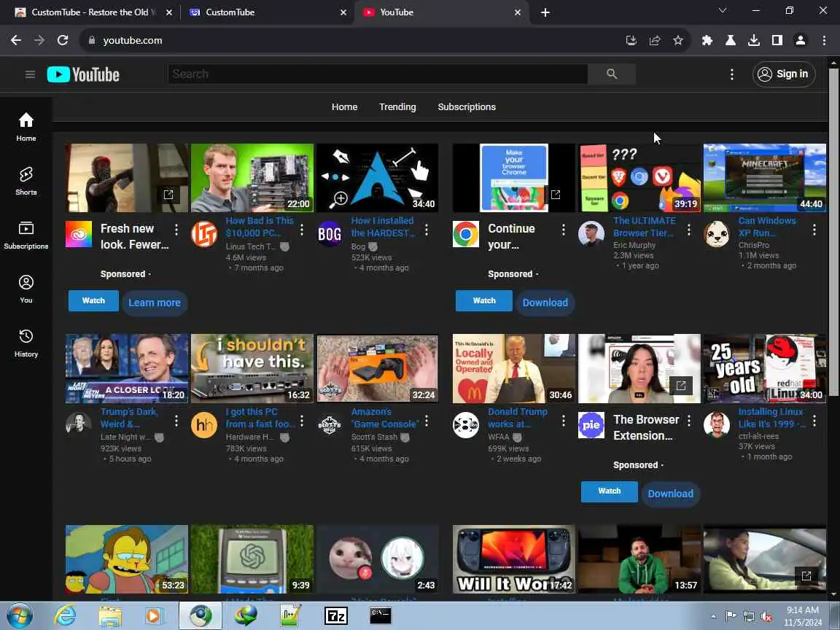The width and height of the screenshot is (840, 630).
Task: Go to Home in sidebar
Action: click(26, 127)
